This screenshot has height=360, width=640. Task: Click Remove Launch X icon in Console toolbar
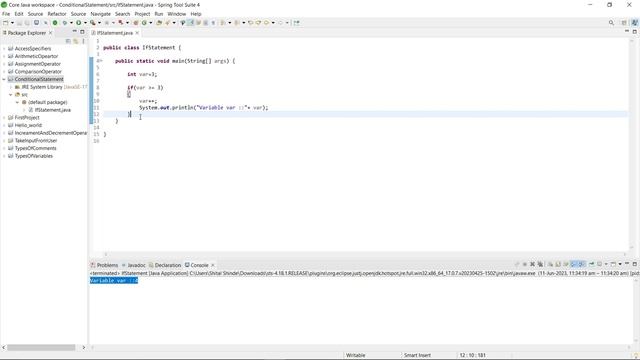pyautogui.click(x=532, y=264)
